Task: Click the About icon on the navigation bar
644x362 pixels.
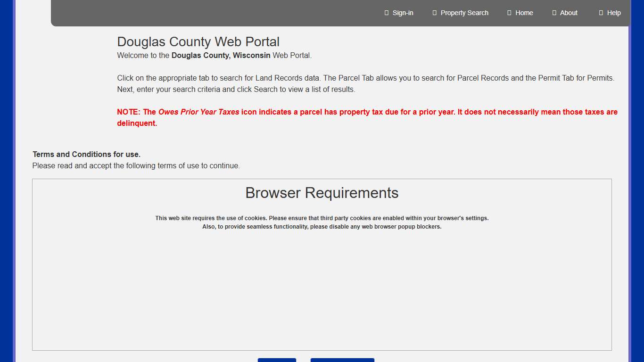Action: pyautogui.click(x=554, y=13)
